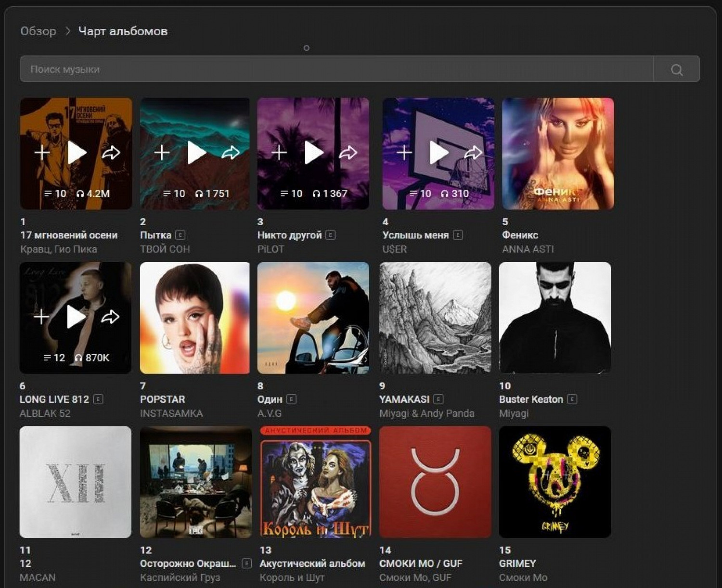Screen dimensions: 722x588
Task: Go back to Обзор breadcrumb
Action: pyautogui.click(x=38, y=31)
